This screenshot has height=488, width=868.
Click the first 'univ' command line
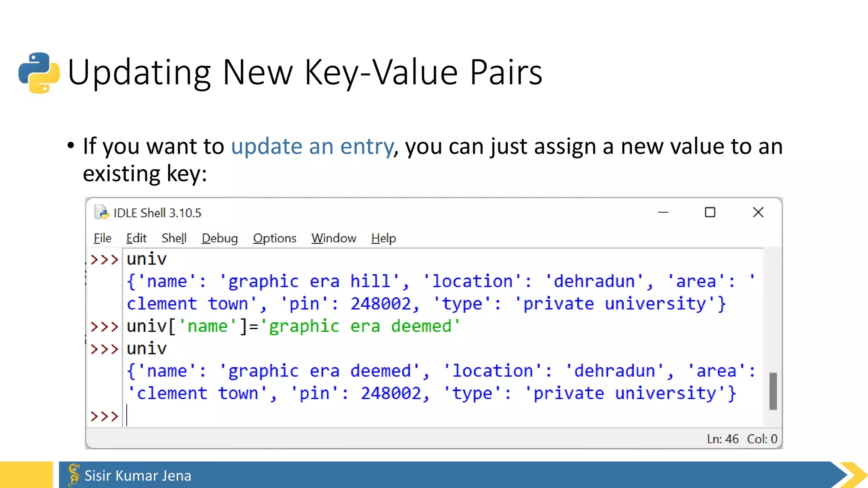click(x=147, y=259)
